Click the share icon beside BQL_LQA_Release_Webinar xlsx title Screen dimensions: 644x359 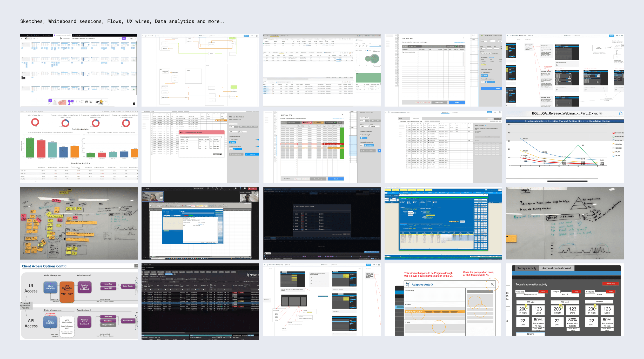(x=621, y=113)
